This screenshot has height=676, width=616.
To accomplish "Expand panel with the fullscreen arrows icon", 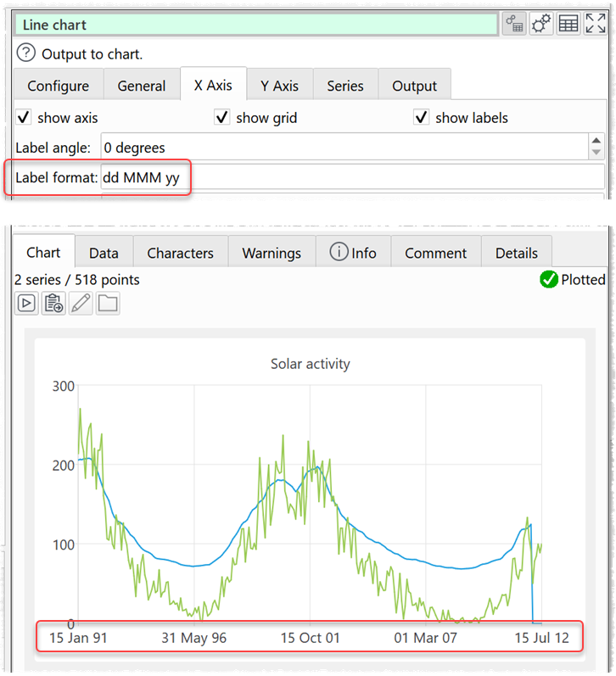I will [x=596, y=24].
